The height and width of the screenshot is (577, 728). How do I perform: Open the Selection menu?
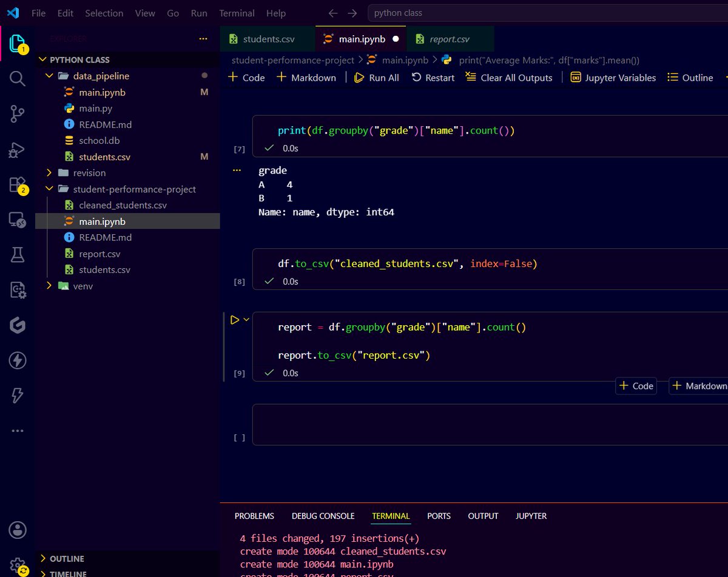tap(104, 13)
